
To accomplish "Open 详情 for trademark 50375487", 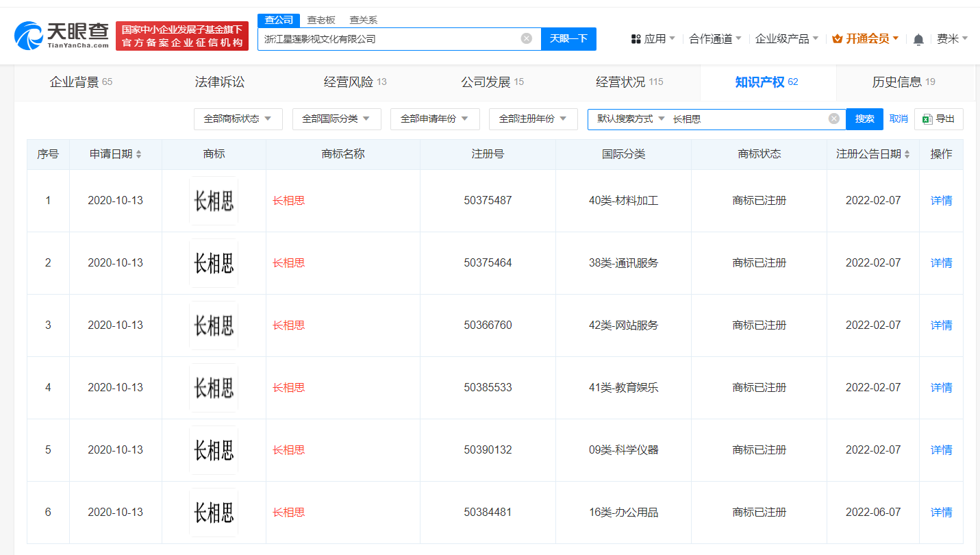I will click(x=941, y=200).
